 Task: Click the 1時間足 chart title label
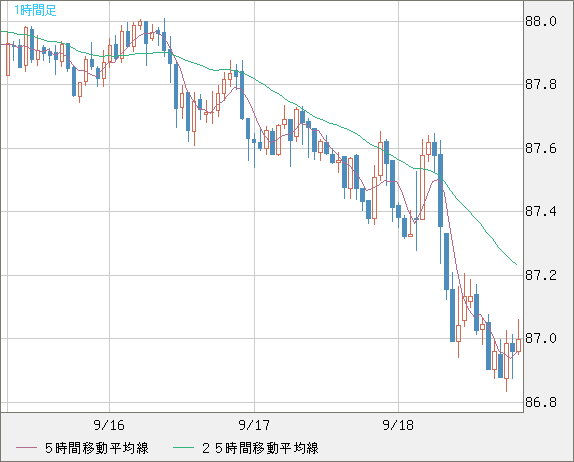click(35, 10)
